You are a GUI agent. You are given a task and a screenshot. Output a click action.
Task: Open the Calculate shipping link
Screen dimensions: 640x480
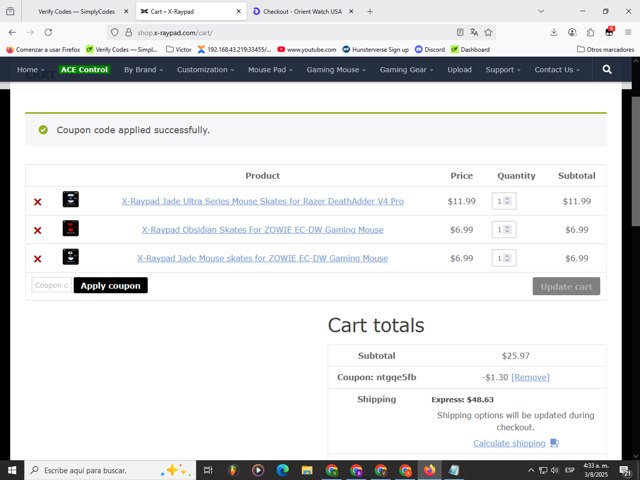pyautogui.click(x=509, y=443)
